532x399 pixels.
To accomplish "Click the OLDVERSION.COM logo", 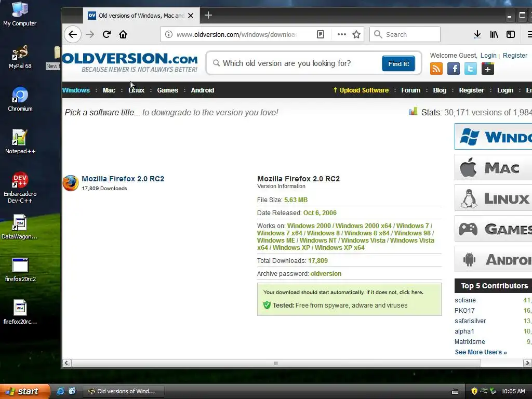I will pos(130,62).
